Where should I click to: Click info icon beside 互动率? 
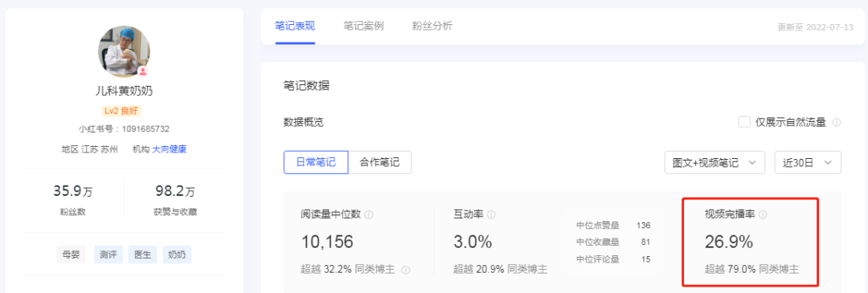pyautogui.click(x=491, y=214)
